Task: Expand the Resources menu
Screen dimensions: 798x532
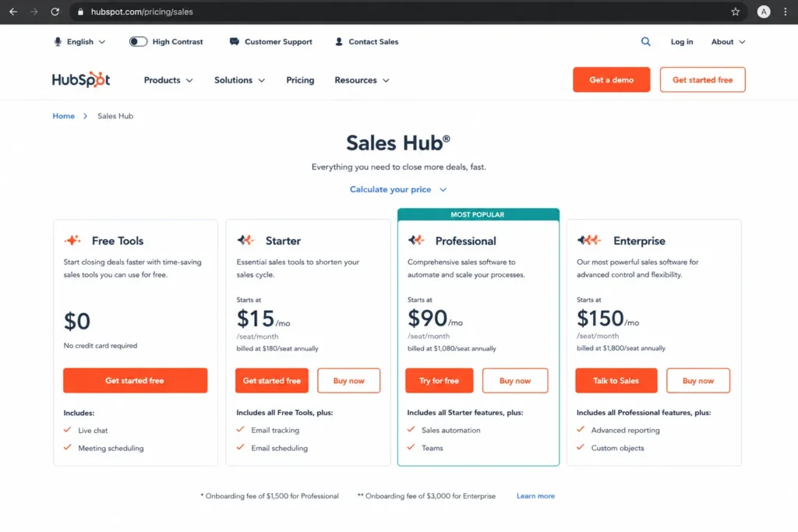Action: pos(362,80)
